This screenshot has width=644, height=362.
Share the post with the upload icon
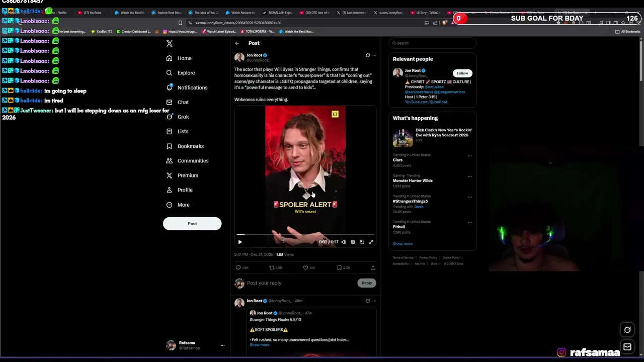373,267
